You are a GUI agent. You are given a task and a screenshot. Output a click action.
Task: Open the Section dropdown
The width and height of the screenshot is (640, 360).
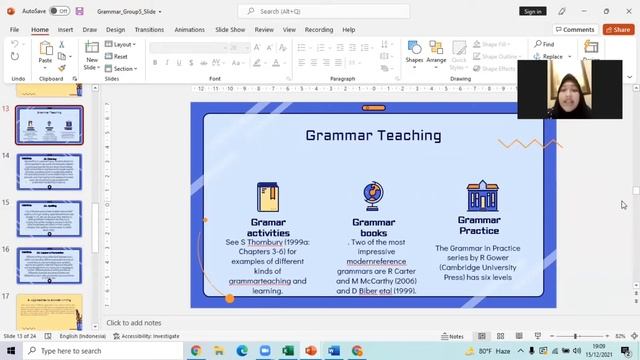tap(121, 69)
